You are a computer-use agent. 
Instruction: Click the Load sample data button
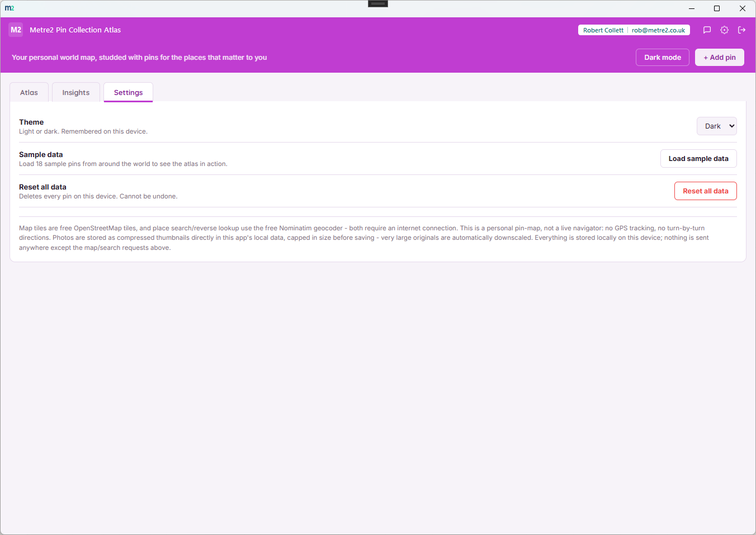coord(698,159)
